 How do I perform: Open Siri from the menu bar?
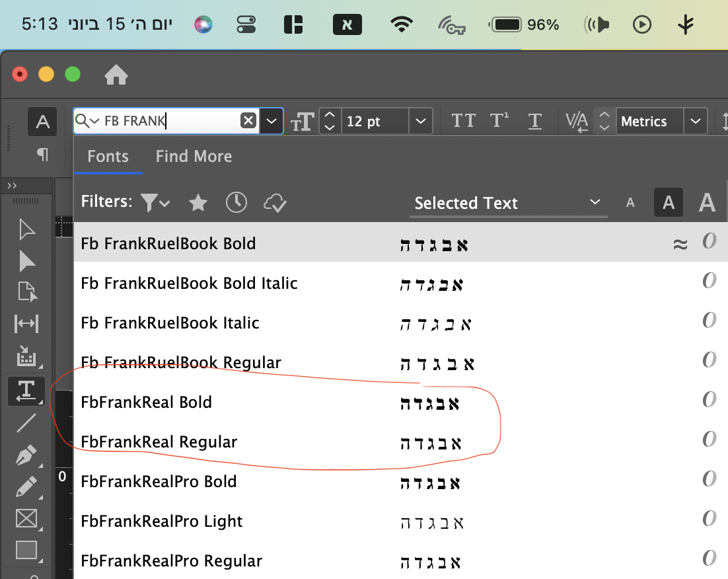203,24
